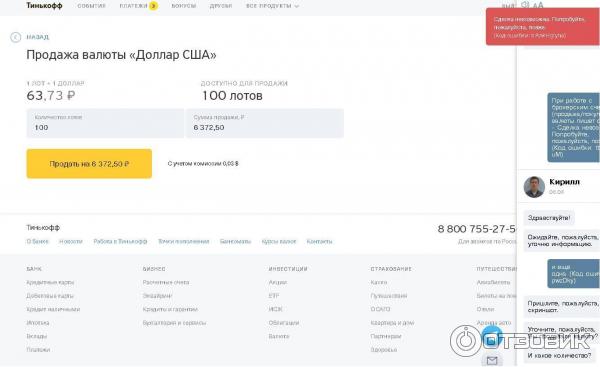Click the commission note beside sell button
The width and height of the screenshot is (600, 367).
tap(203, 164)
